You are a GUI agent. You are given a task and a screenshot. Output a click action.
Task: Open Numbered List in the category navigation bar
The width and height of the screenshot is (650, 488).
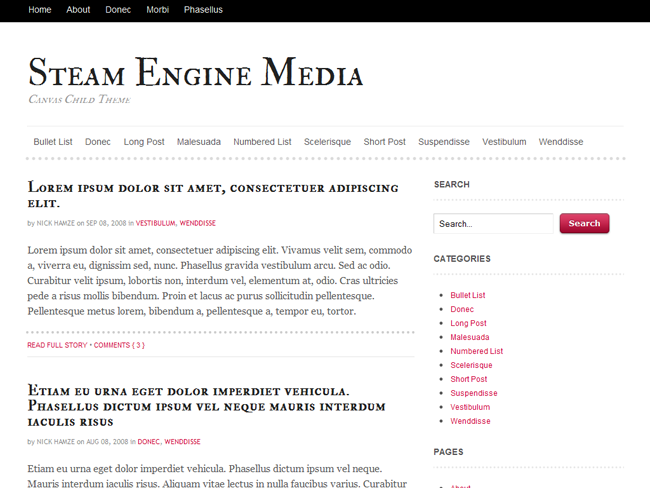[262, 142]
